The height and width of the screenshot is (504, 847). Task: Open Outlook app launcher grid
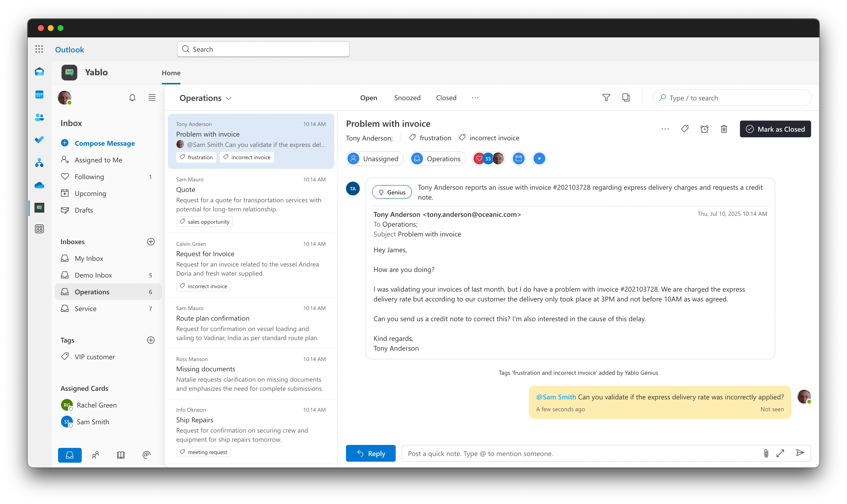[x=39, y=49]
